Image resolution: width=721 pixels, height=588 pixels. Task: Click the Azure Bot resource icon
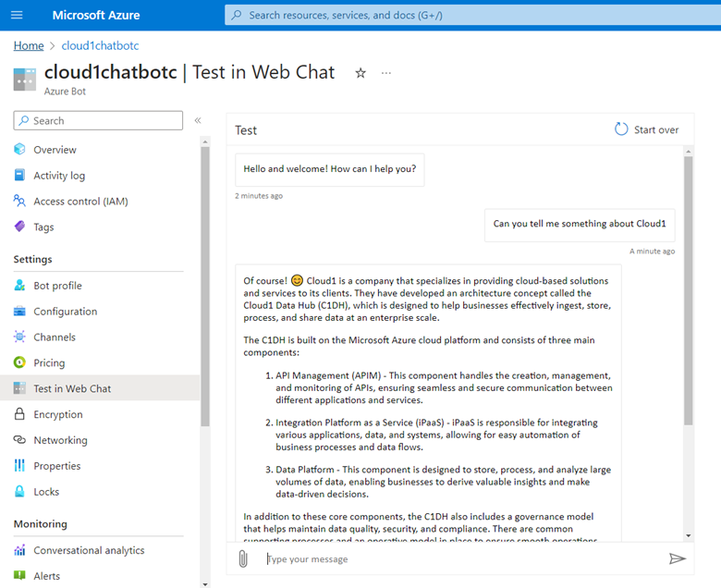coord(25,80)
